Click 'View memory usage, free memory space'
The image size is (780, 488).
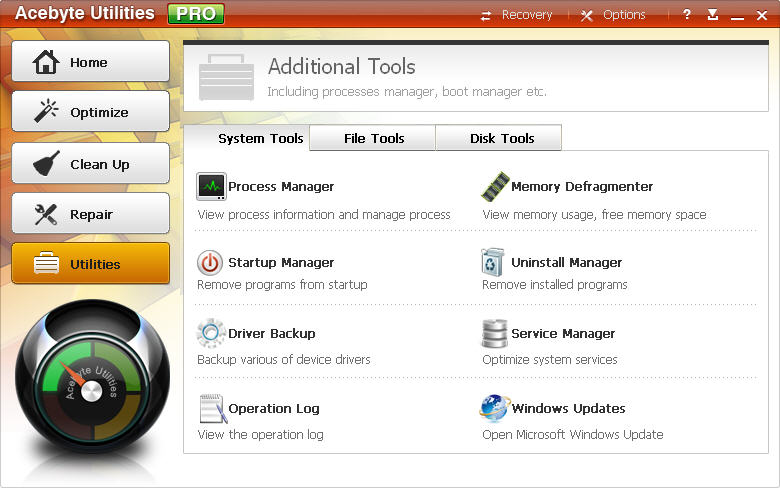click(594, 214)
